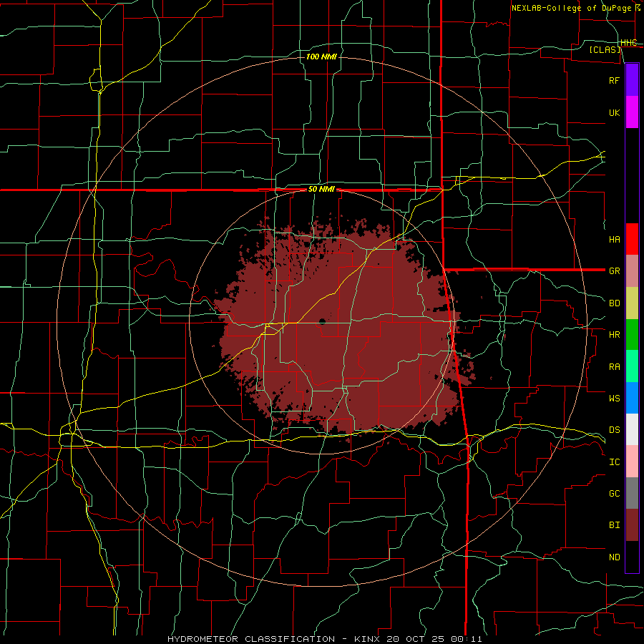Click the WS blue legend swatch
This screenshot has width=644, height=644.
(x=632, y=398)
